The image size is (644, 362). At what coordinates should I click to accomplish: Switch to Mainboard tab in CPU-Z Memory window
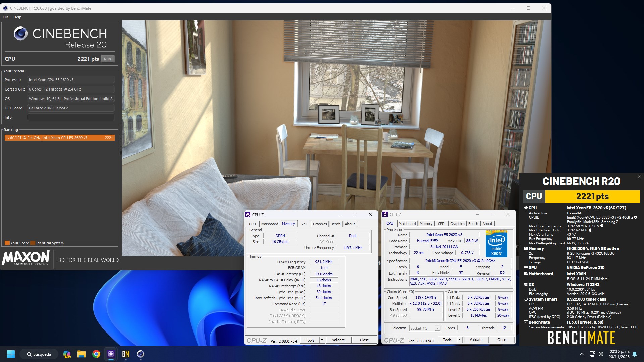(270, 224)
